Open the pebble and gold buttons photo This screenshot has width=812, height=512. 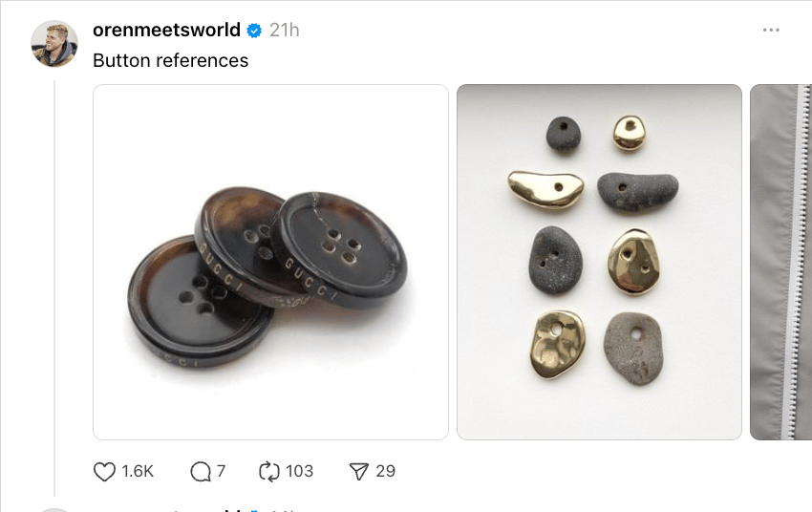click(599, 262)
